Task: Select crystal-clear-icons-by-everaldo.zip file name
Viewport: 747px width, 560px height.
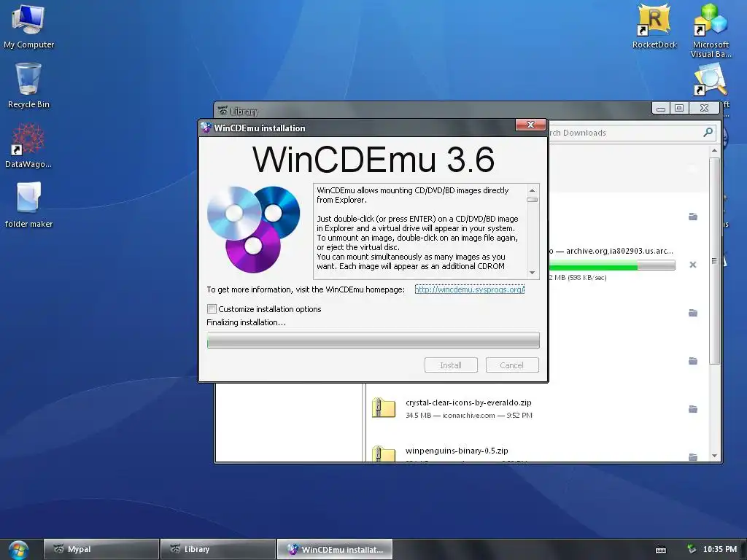Action: 468,402
